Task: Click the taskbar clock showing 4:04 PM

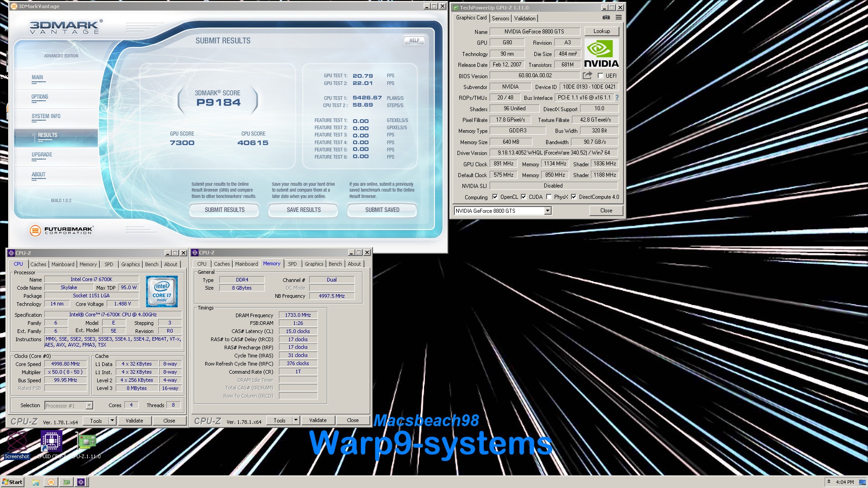Action: tap(844, 482)
